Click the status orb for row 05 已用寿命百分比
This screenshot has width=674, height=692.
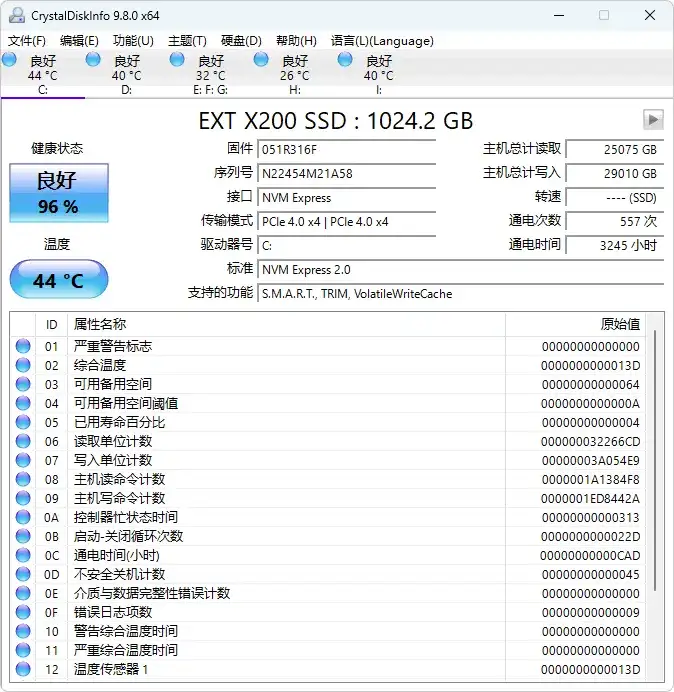coord(23,422)
